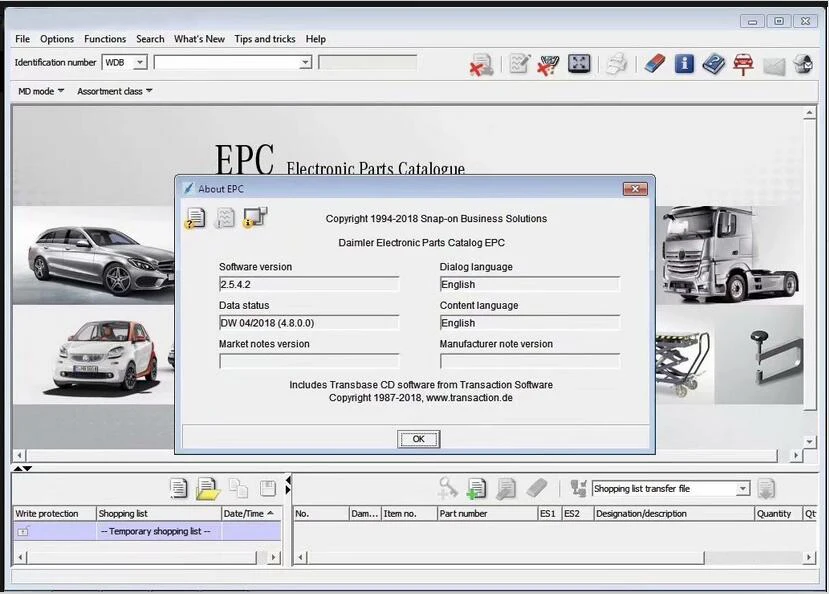Open the Functions menu
This screenshot has width=829, height=594.
pyautogui.click(x=105, y=39)
